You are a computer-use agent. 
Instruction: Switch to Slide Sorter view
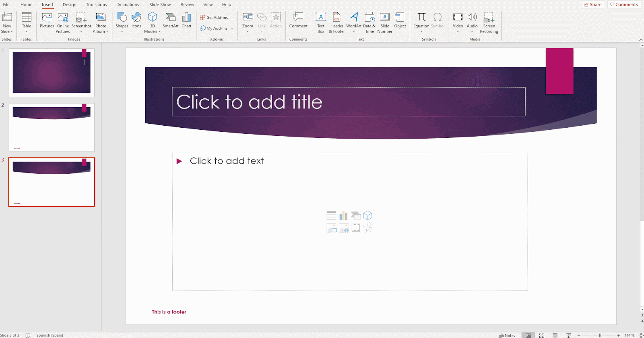pos(542,335)
